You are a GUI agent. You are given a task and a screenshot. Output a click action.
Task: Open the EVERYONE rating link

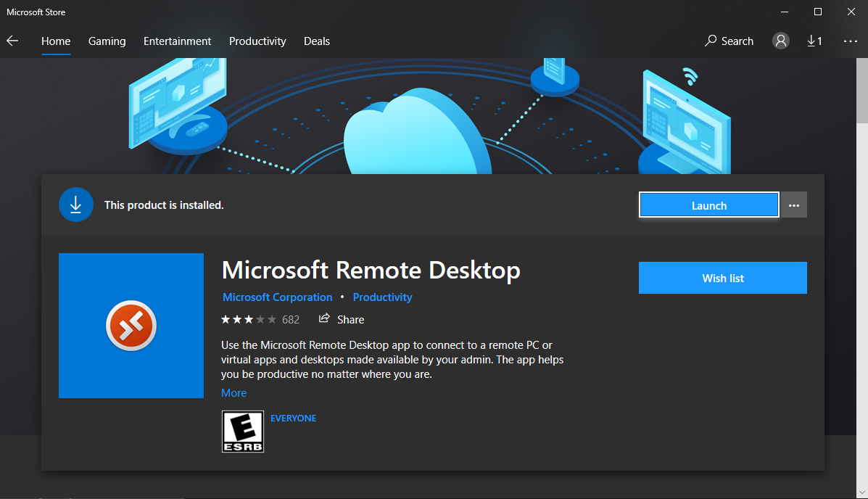click(x=294, y=418)
